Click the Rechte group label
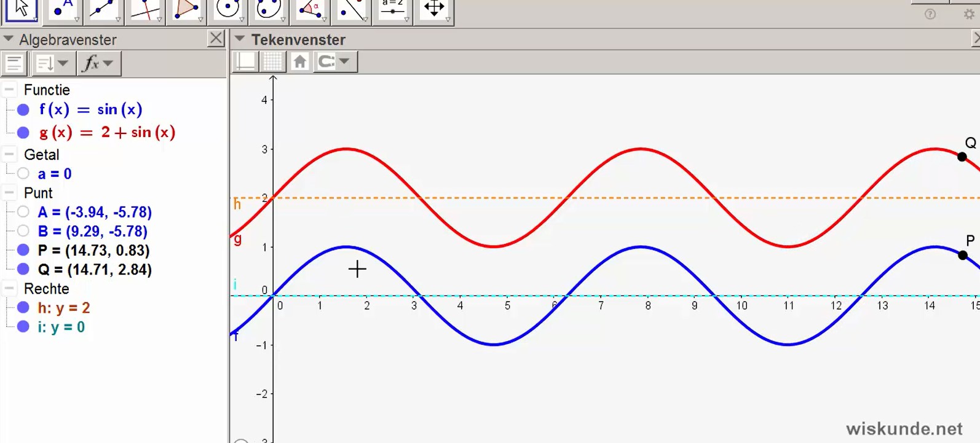Image resolution: width=980 pixels, height=443 pixels. [x=46, y=288]
